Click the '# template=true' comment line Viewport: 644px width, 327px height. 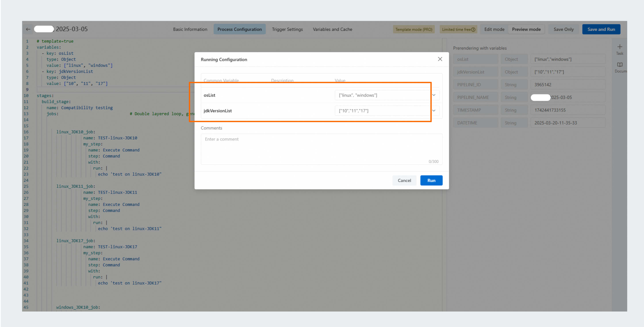[x=55, y=41]
